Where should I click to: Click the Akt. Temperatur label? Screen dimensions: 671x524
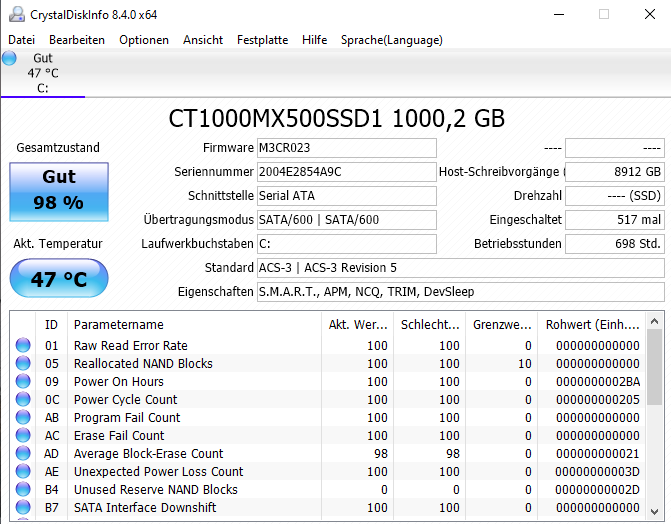[58, 243]
